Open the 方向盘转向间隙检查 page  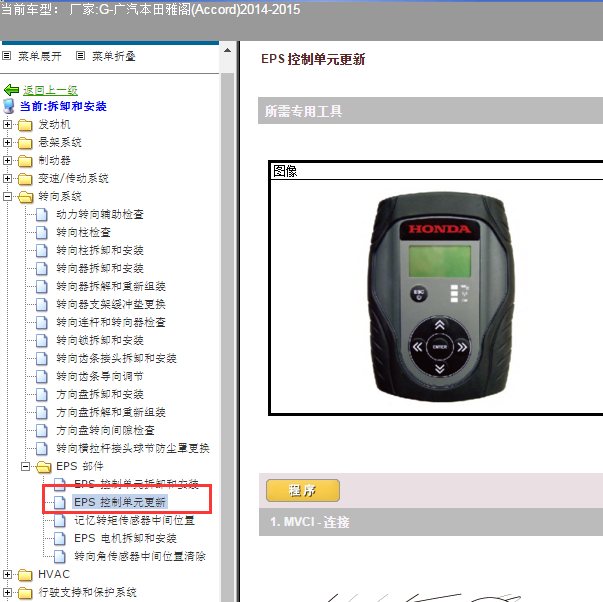tap(105, 430)
